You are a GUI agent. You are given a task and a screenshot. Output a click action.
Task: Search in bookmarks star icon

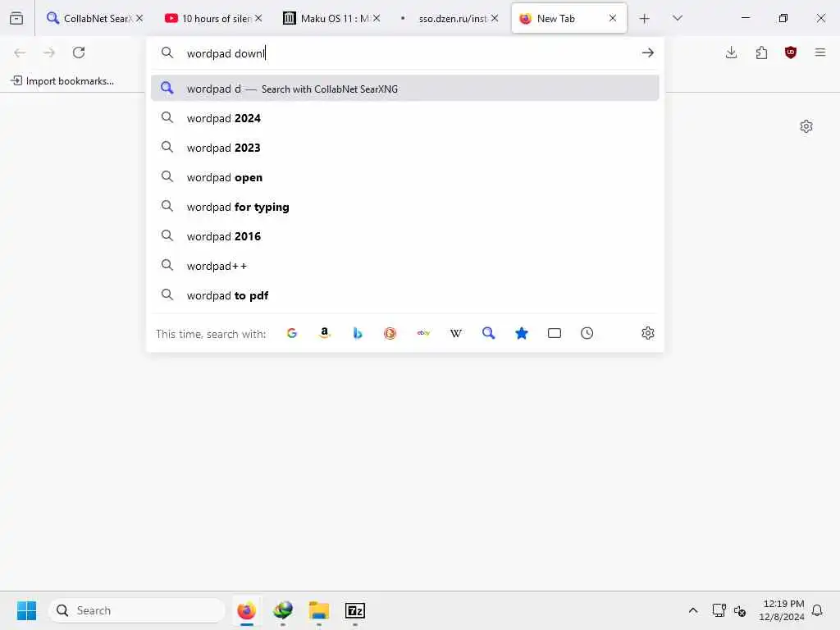coord(521,333)
